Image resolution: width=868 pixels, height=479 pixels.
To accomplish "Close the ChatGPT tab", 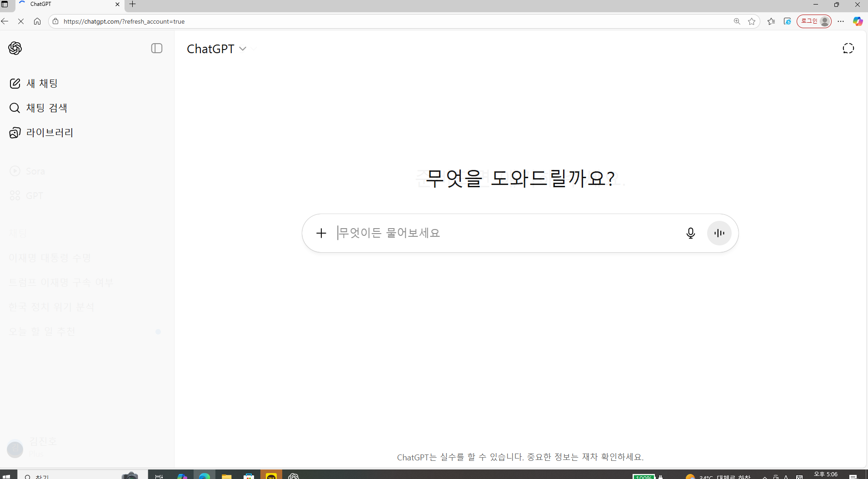I will pyautogui.click(x=117, y=4).
